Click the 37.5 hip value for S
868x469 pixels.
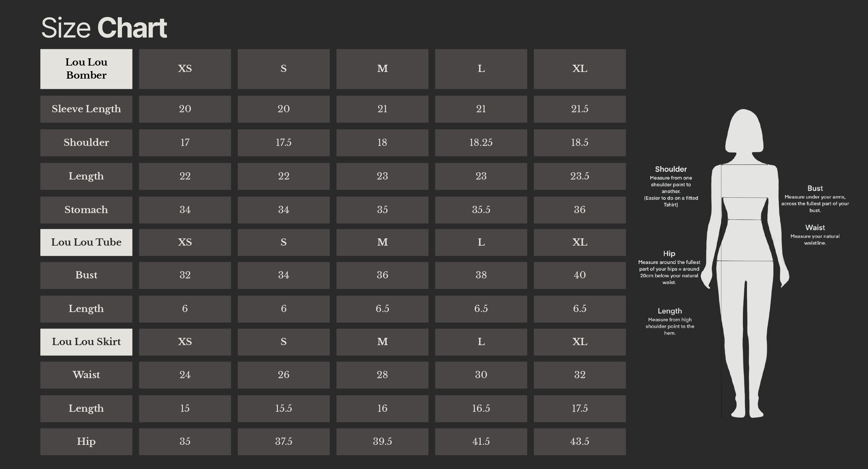pyautogui.click(x=283, y=441)
